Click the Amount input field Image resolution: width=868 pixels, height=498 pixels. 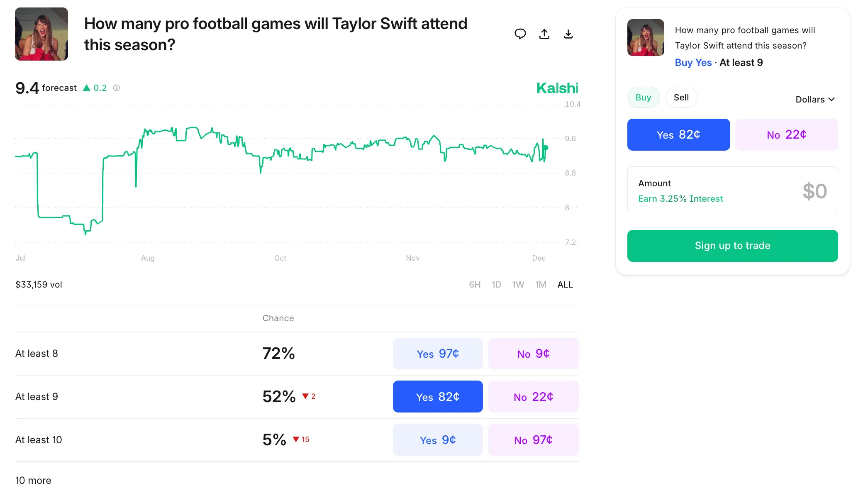(732, 191)
